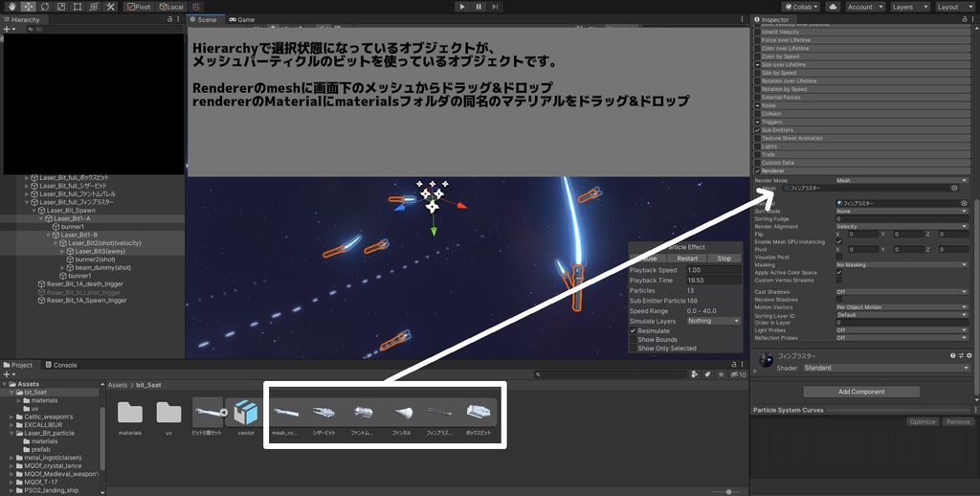Select the Rotate tool
The image size is (980, 496).
[x=45, y=7]
